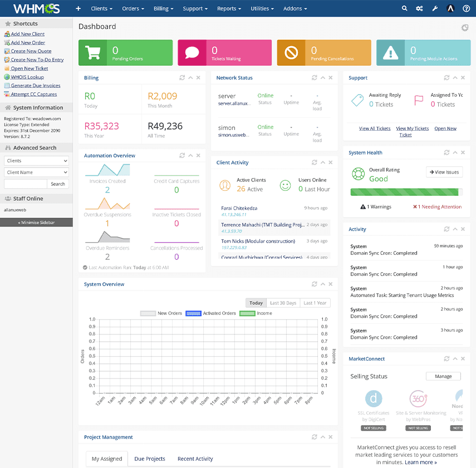Refresh the Billing panel with its reload icon
The height and width of the screenshot is (468, 476).
coord(183,77)
